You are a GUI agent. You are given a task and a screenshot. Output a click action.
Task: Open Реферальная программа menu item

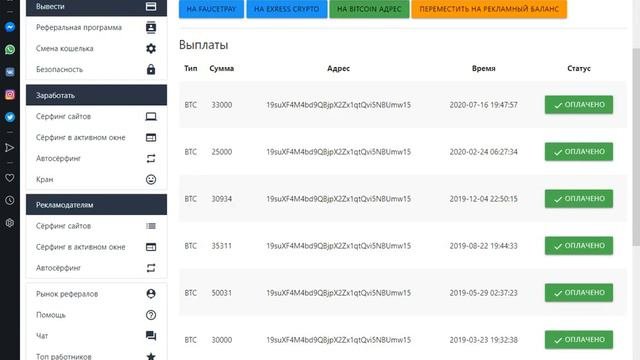click(96, 27)
